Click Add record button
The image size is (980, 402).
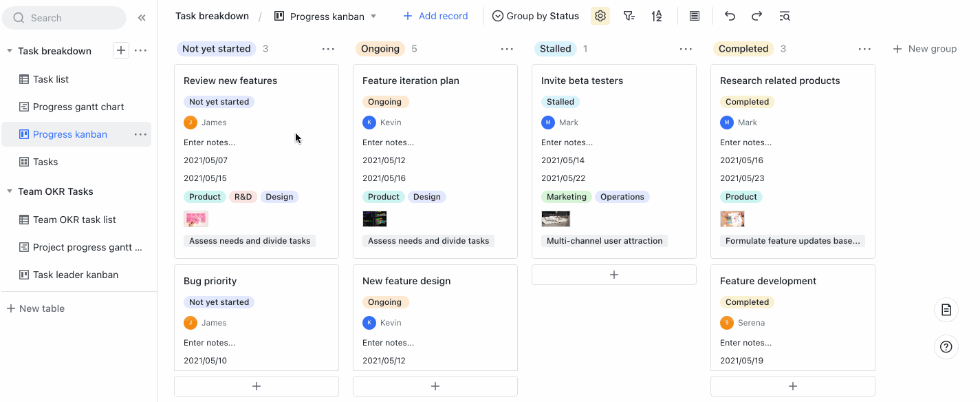click(x=435, y=16)
